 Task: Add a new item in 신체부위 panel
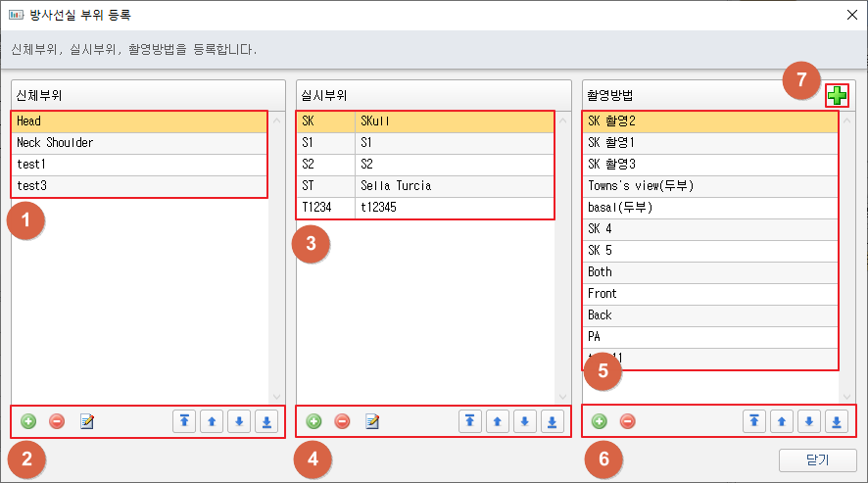pyautogui.click(x=28, y=421)
